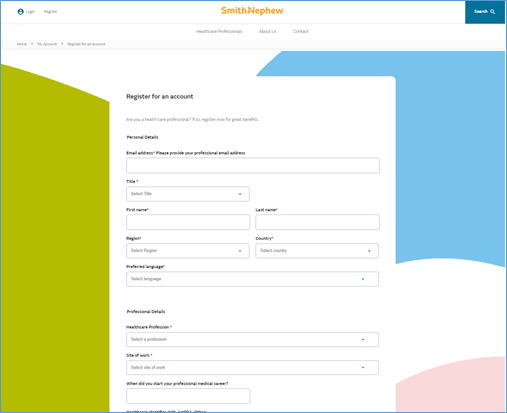Image resolution: width=507 pixels, height=413 pixels.
Task: Click the user account login icon
Action: [20, 12]
